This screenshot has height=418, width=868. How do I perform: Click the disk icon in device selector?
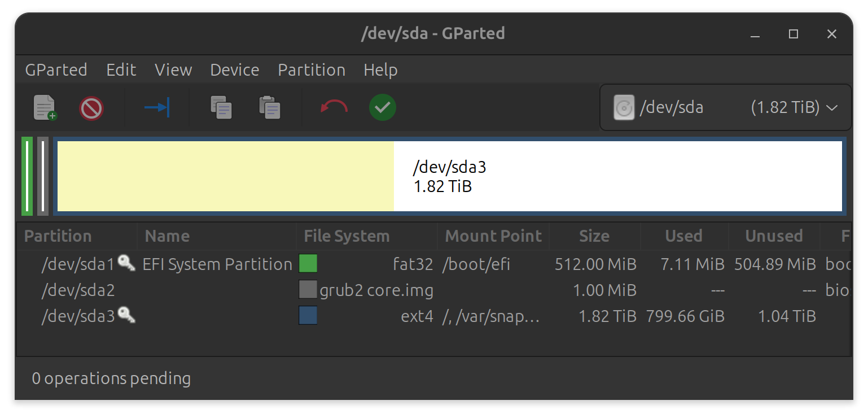pos(624,107)
